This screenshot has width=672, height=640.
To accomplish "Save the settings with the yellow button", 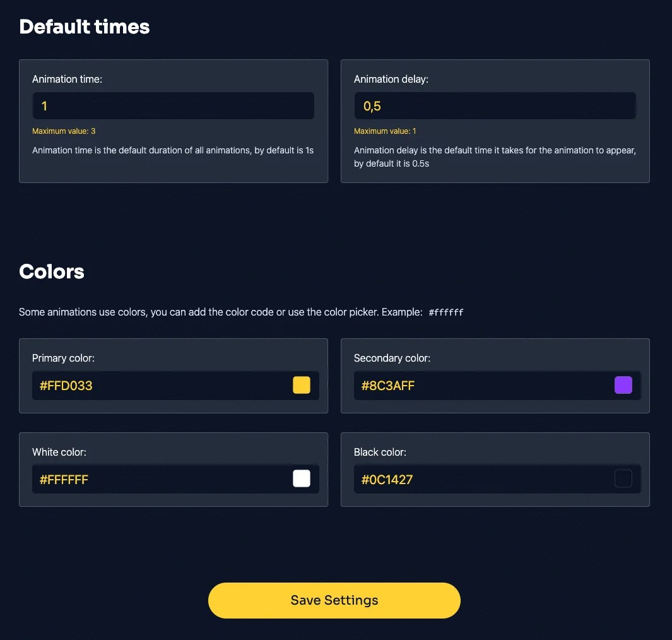I will coord(334,600).
